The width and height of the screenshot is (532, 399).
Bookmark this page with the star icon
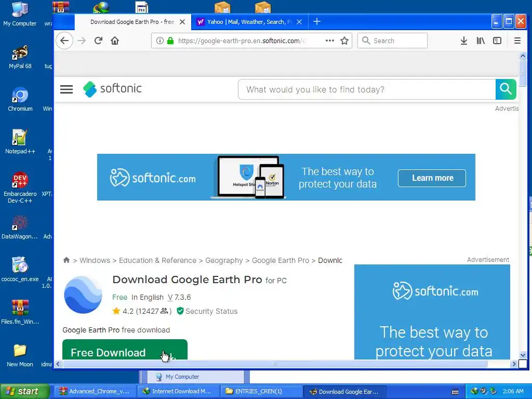coord(344,41)
